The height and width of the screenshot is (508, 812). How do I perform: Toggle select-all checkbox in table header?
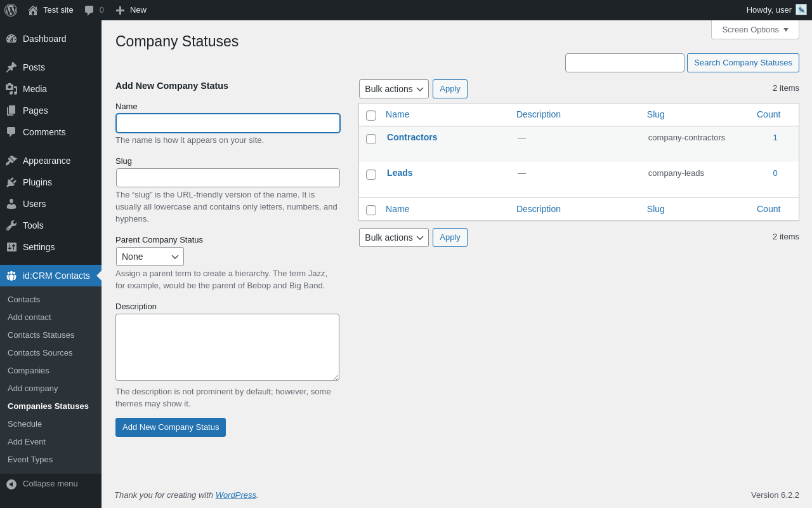tap(371, 116)
